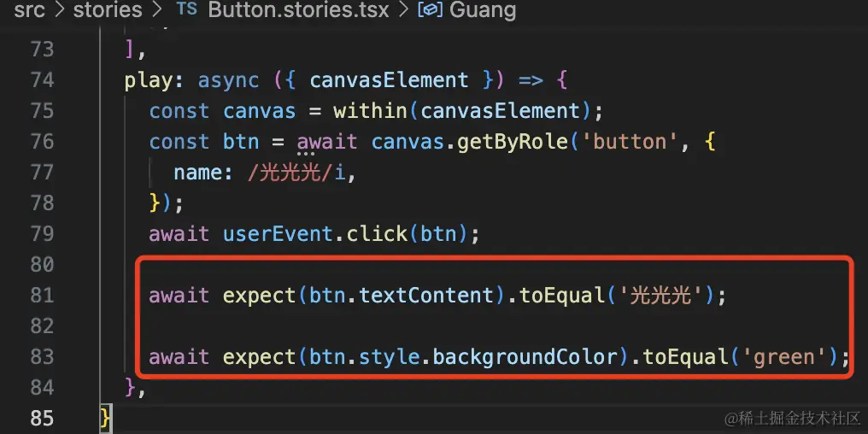This screenshot has width=868, height=434.
Task: Click the underlined 'await' on line 76
Action: [x=327, y=143]
